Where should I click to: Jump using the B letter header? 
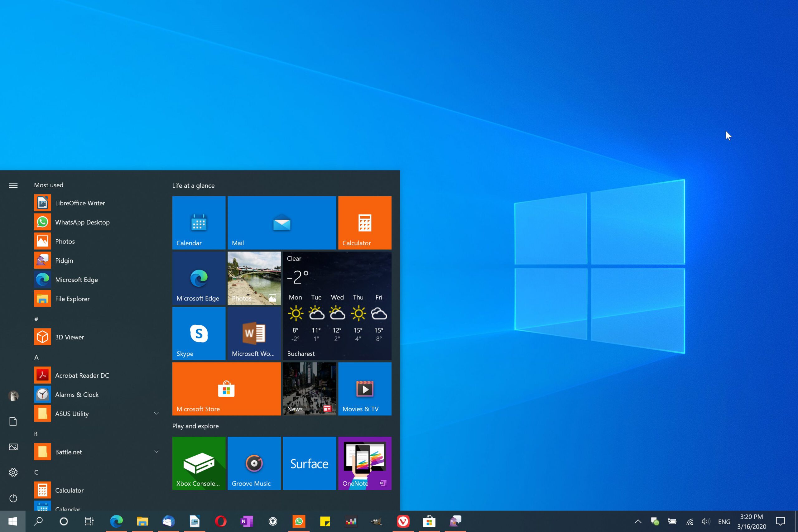[x=36, y=434]
